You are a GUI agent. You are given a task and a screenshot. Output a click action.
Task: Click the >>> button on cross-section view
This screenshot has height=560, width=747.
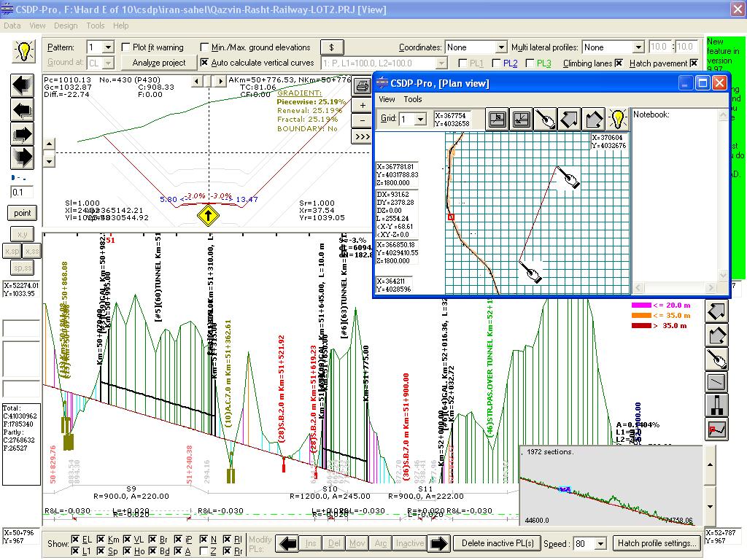point(363,136)
